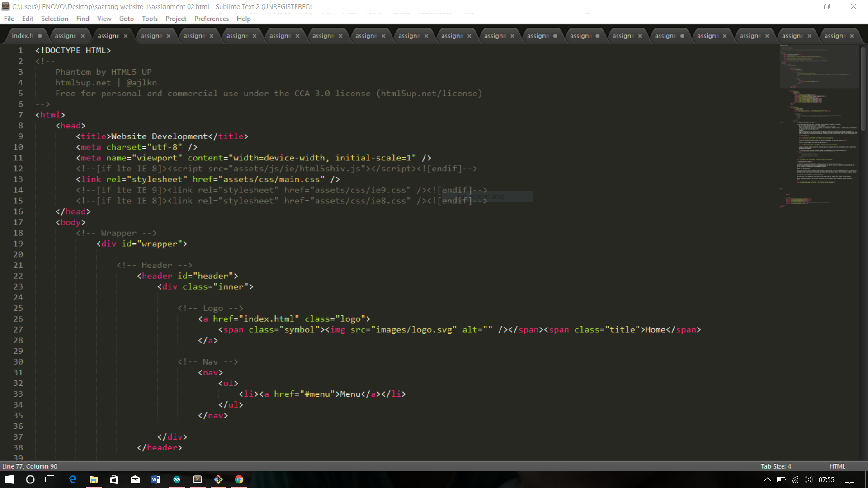Click the code minimap preview
868x488 pixels.
click(818, 127)
